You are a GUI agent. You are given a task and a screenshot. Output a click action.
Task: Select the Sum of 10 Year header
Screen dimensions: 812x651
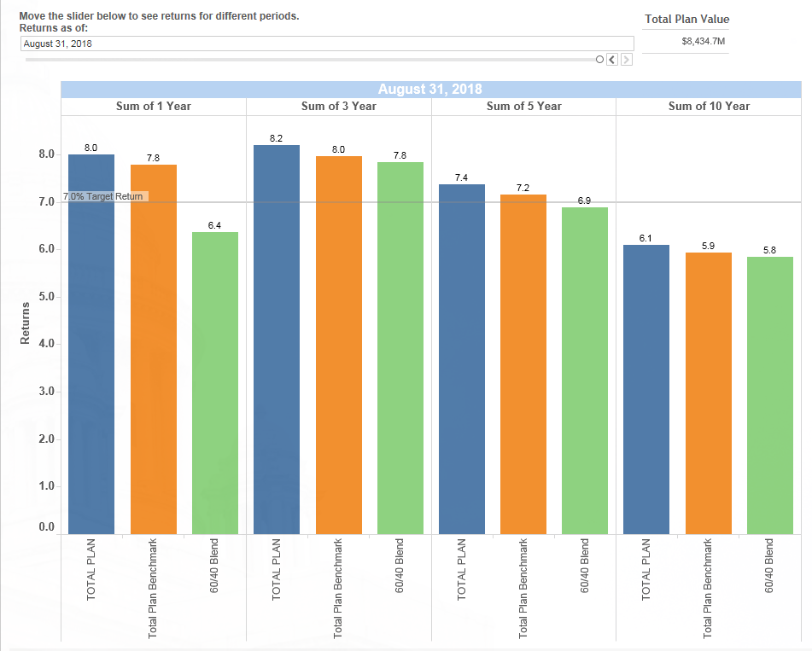[x=709, y=106]
